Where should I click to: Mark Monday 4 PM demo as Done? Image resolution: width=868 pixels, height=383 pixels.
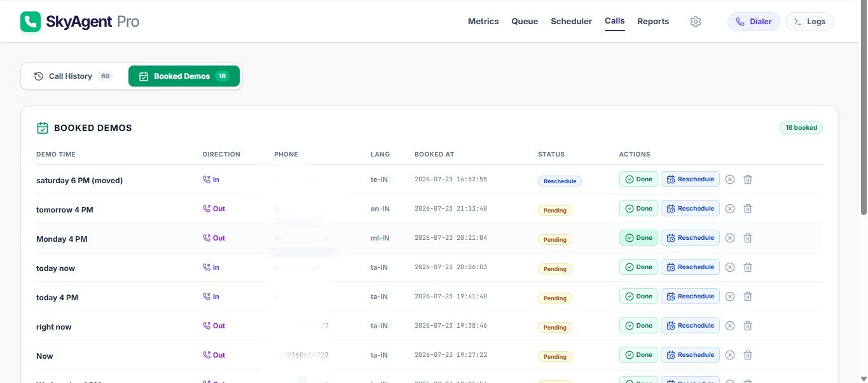click(638, 238)
